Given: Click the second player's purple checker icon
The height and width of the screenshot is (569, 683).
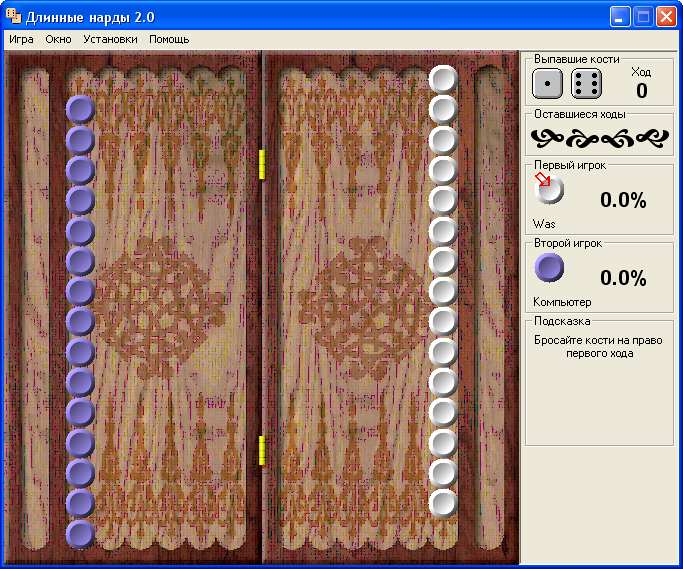Looking at the screenshot, I should [x=549, y=267].
